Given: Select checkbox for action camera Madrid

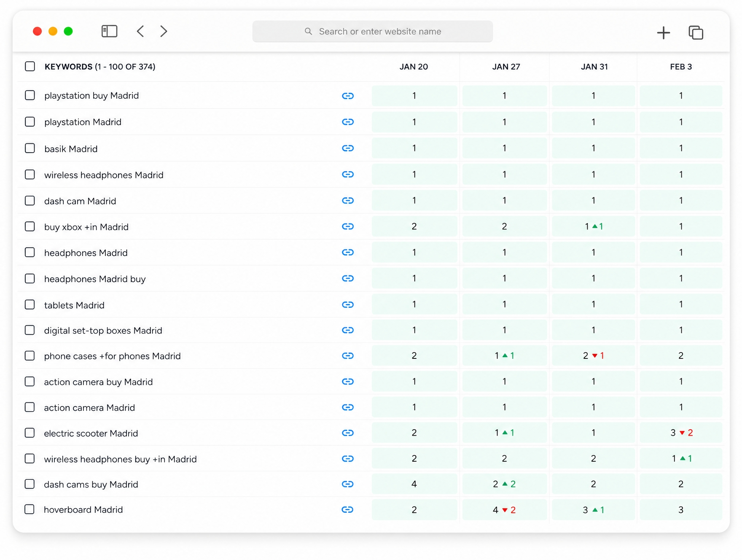Looking at the screenshot, I should (30, 407).
